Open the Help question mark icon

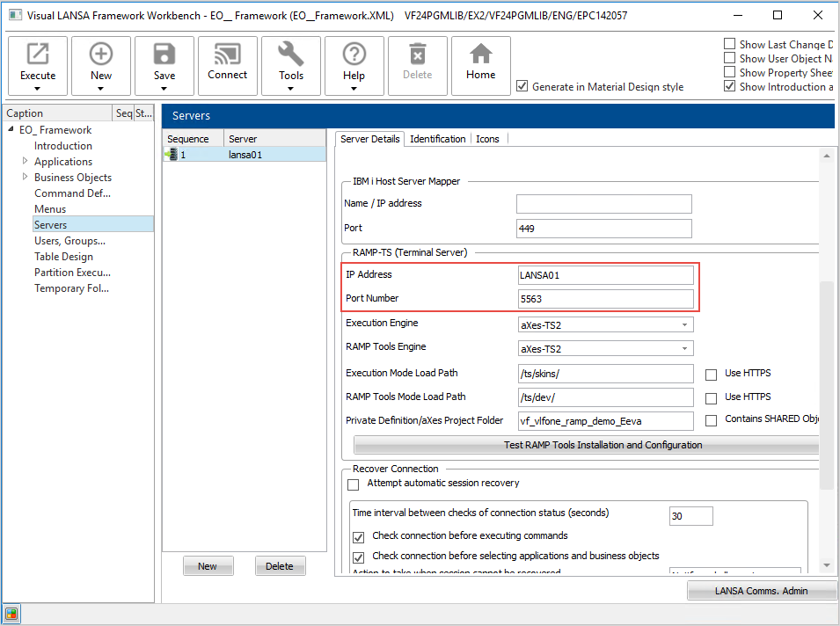354,55
